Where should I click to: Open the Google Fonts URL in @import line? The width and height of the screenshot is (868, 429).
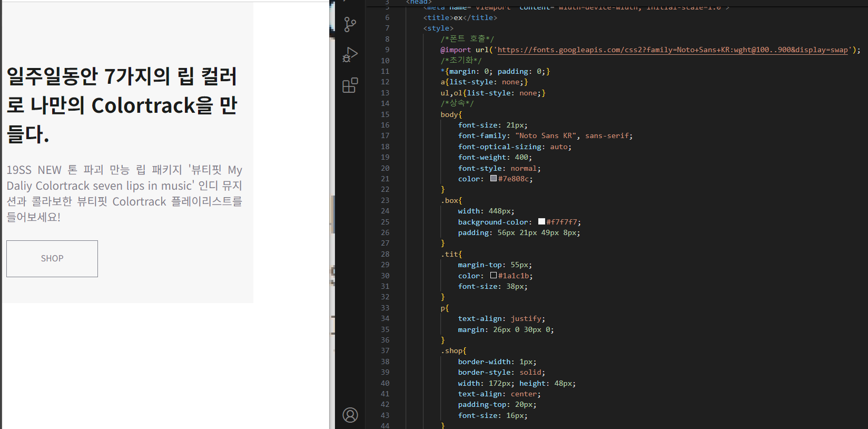pos(673,50)
